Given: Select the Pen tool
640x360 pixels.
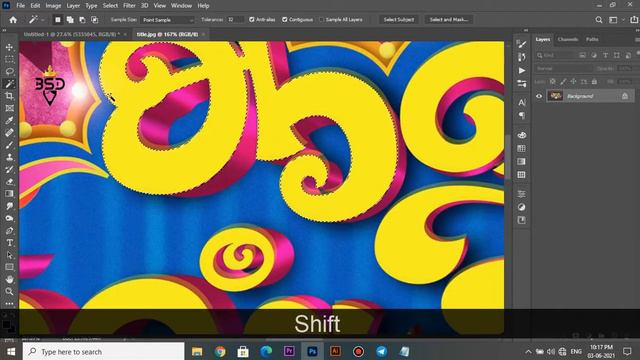Looking at the screenshot, I should (9, 231).
